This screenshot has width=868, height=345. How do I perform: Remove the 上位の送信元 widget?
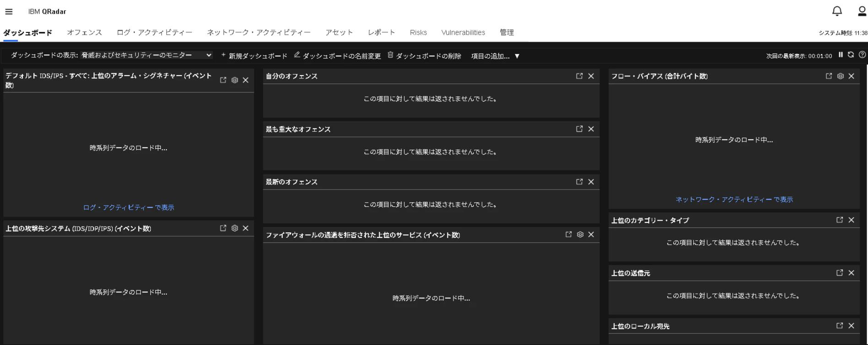pos(851,273)
